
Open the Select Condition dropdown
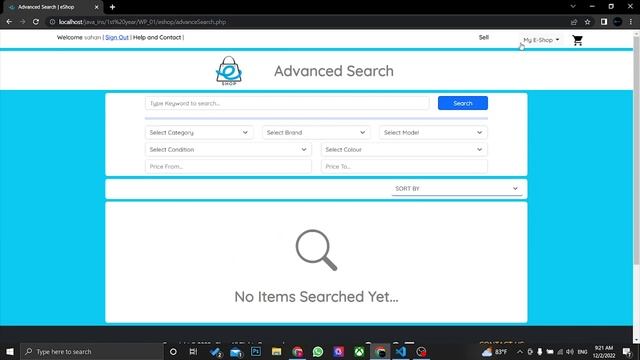click(228, 149)
